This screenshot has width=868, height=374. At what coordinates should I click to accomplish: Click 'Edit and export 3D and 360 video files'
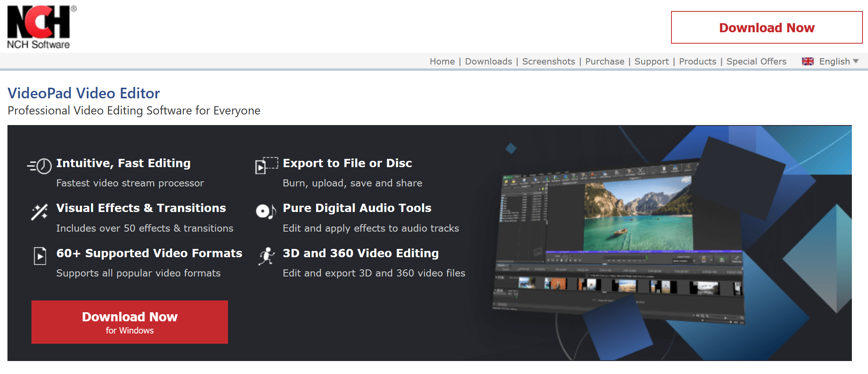[374, 273]
